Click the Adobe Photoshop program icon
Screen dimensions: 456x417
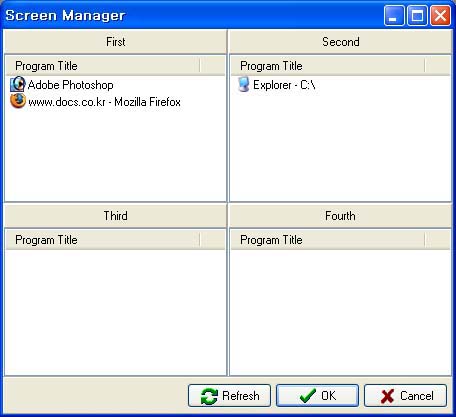click(x=18, y=84)
